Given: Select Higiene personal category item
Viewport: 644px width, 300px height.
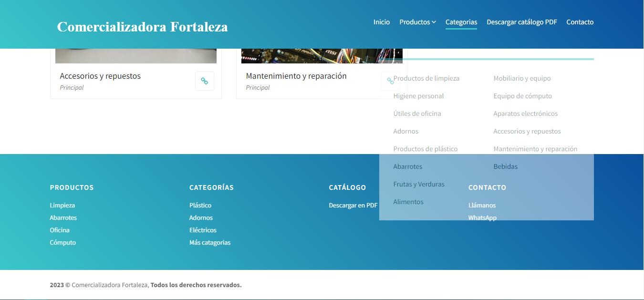Looking at the screenshot, I should (x=418, y=96).
